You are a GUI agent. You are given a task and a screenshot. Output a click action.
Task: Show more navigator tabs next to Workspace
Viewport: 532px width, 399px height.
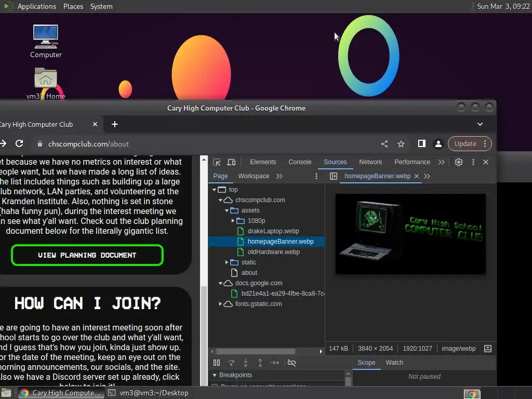click(279, 176)
